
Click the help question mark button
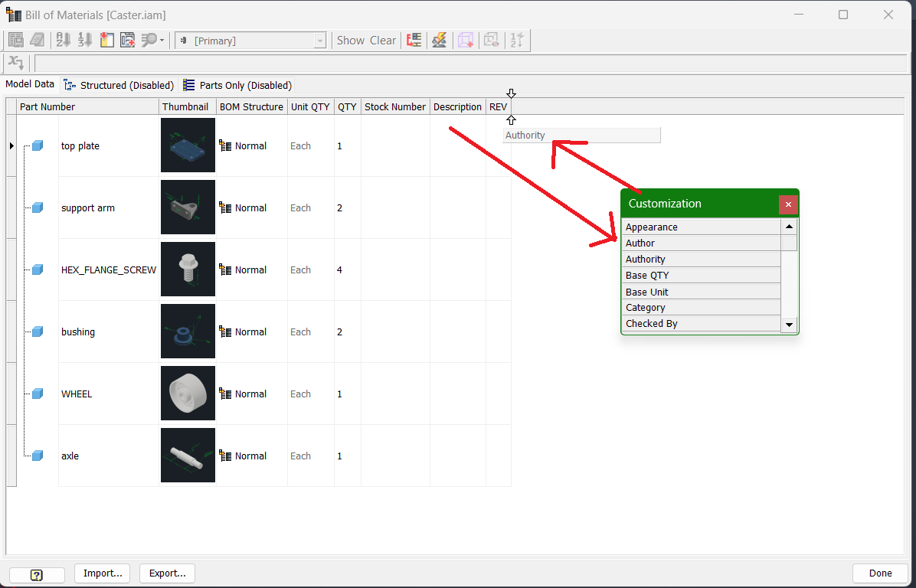[x=37, y=574]
